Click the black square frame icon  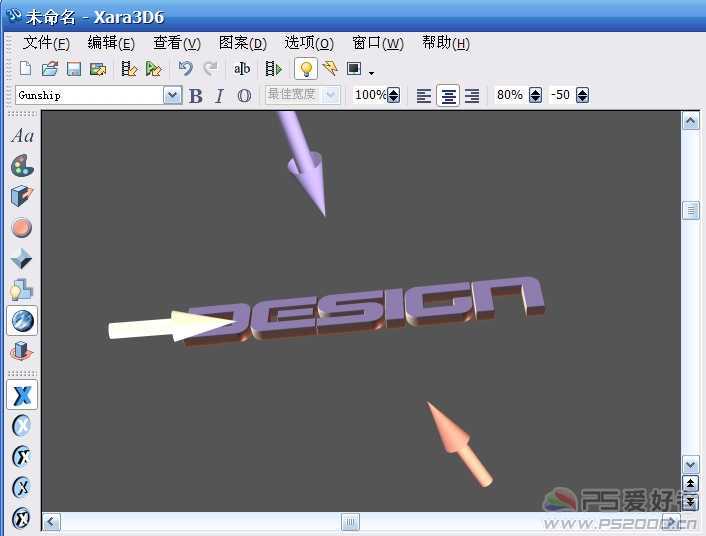354,68
